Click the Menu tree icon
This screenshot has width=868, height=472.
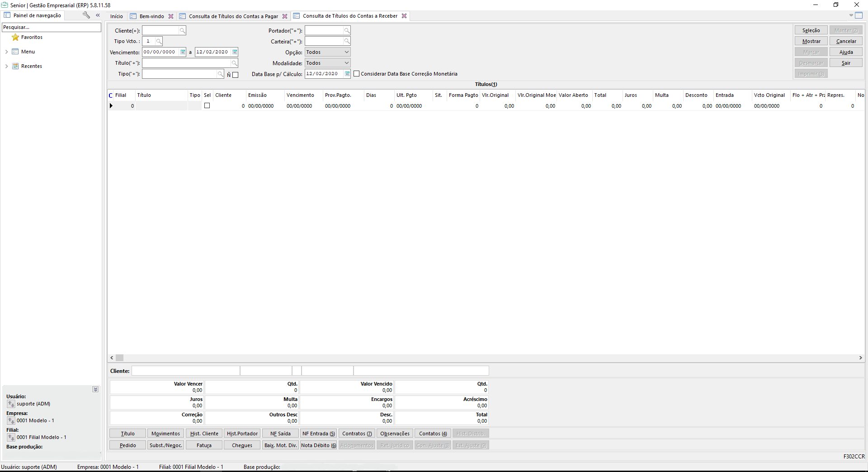15,52
